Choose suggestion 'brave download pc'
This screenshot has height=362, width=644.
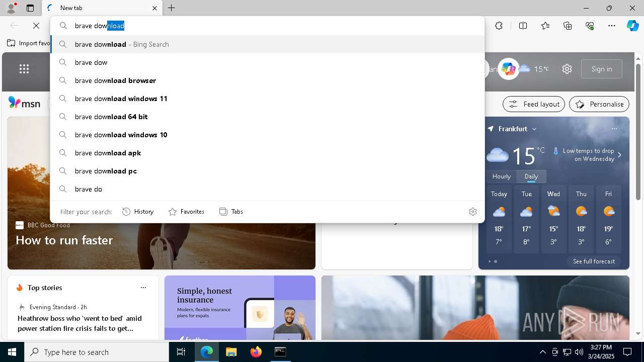(x=268, y=171)
